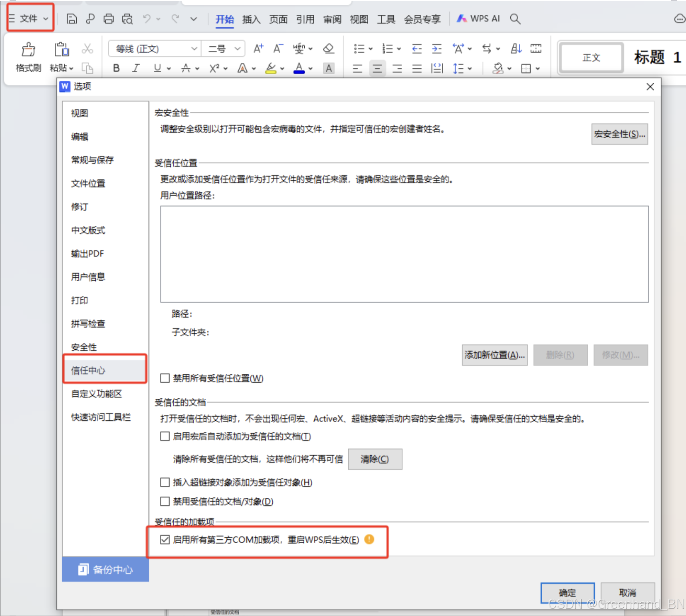Image resolution: width=686 pixels, height=616 pixels.
Task: Increase font size with A+ icon
Action: [x=258, y=49]
